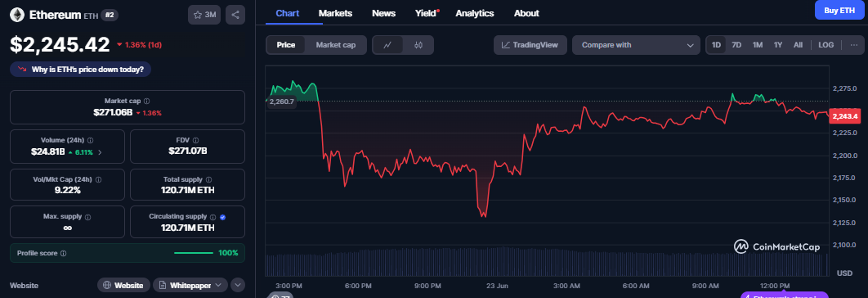Click Why is ETH's price down today
Image resolution: width=868 pixels, height=298 pixels.
[80, 70]
